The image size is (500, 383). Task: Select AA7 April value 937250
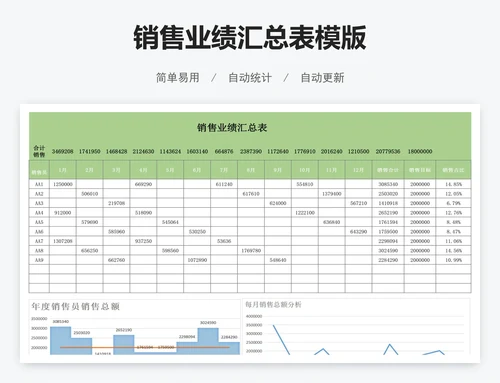(143, 241)
